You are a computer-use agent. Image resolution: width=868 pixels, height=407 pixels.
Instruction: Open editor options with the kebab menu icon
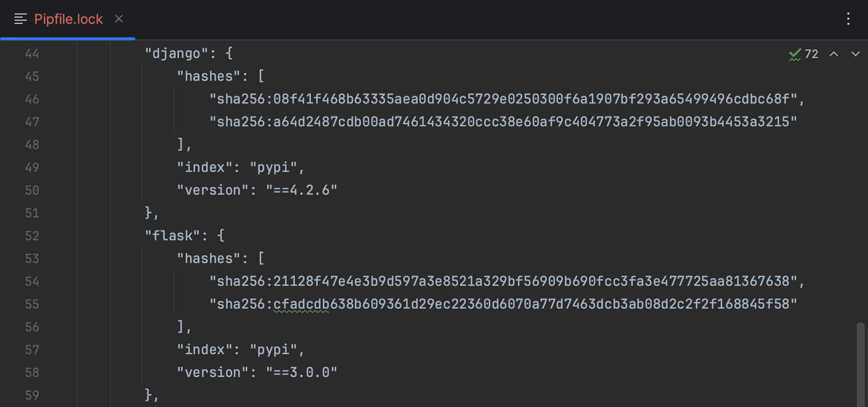(848, 19)
